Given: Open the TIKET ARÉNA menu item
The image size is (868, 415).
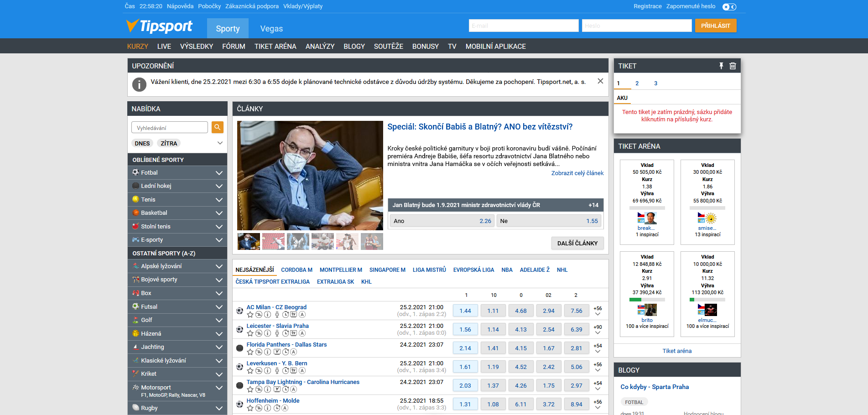Looking at the screenshot, I should coord(275,47).
